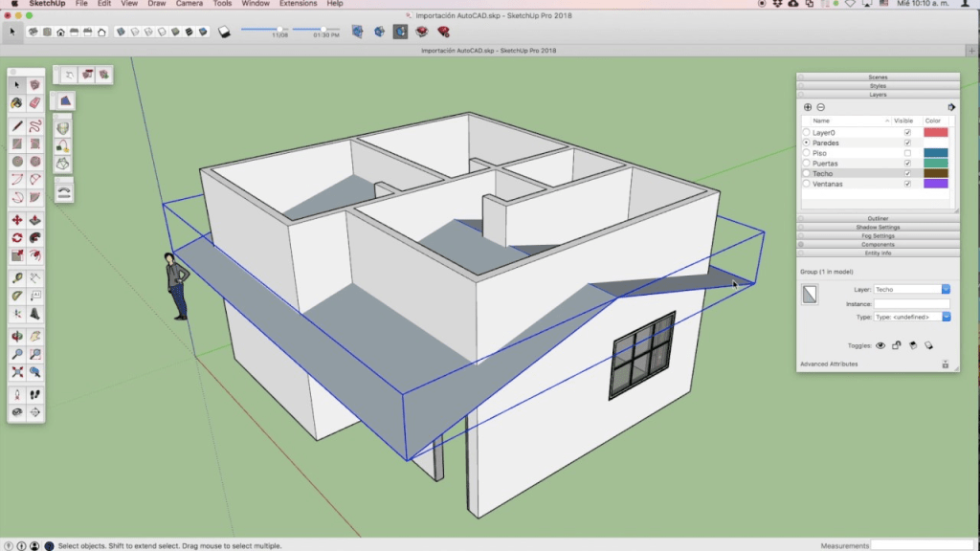
Task: Set Ventanas as the active layer
Action: point(807,184)
